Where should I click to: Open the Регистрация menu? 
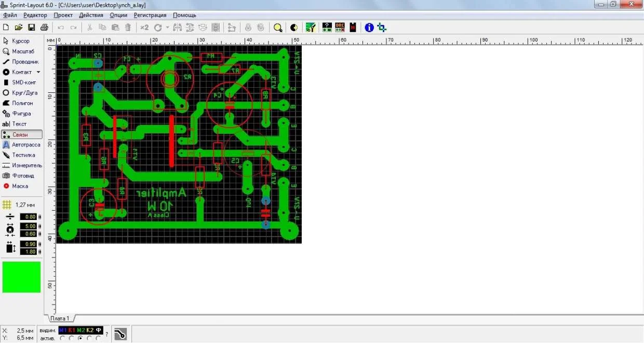150,15
